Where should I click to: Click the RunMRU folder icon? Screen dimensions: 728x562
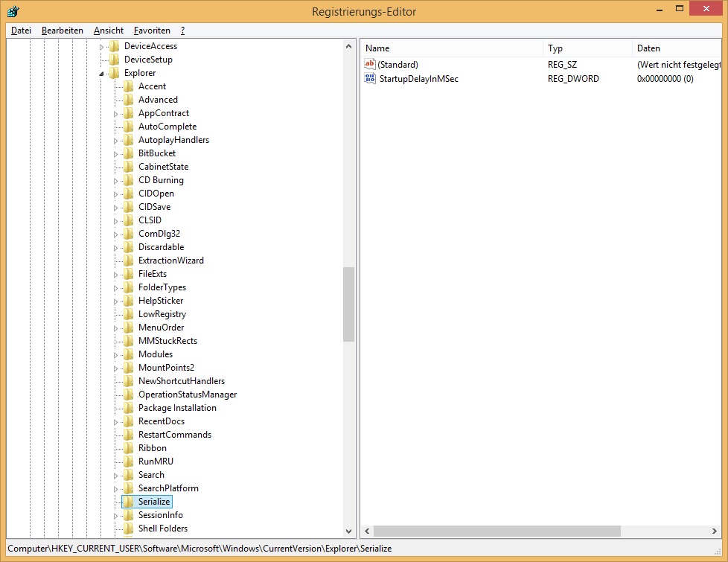pos(129,462)
